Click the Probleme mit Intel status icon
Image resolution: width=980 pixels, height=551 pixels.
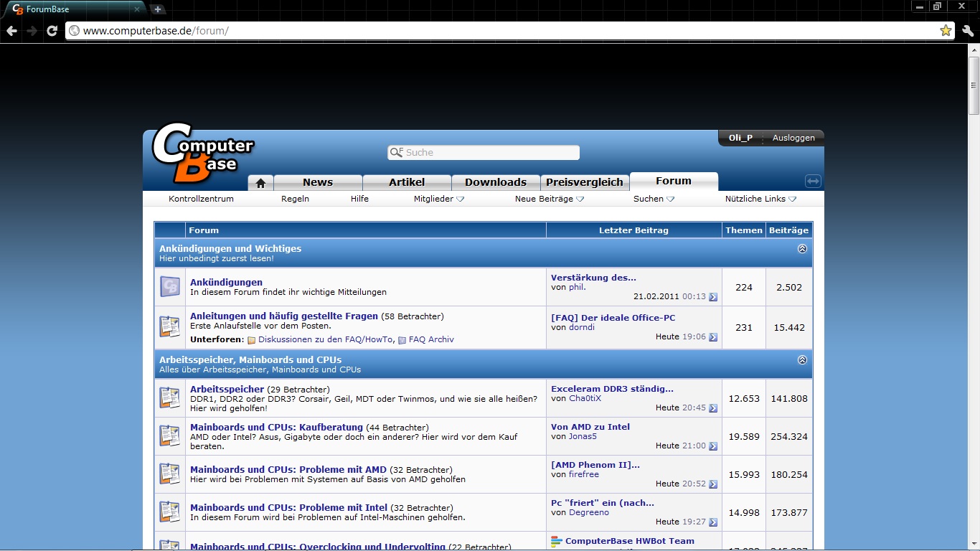pyautogui.click(x=170, y=512)
